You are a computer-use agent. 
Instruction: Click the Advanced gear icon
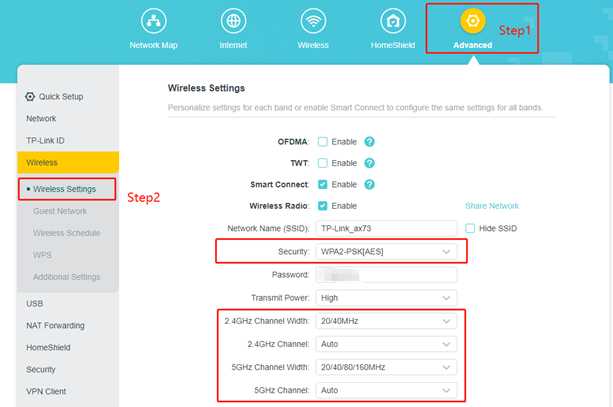[x=472, y=21]
